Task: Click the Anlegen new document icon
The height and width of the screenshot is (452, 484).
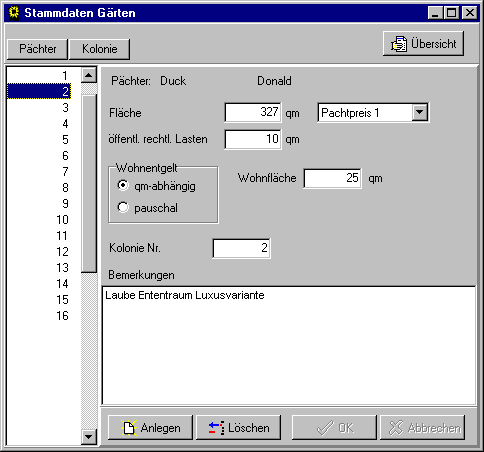Action: point(129,428)
